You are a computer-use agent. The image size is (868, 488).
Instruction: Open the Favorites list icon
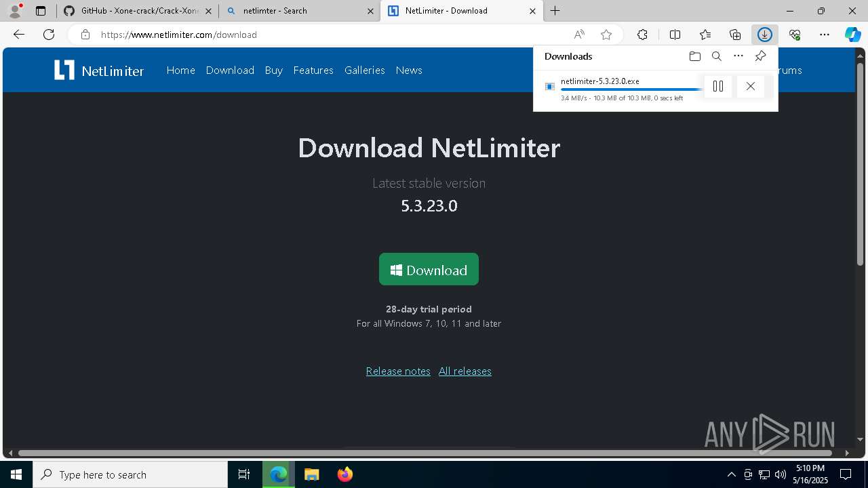(x=705, y=35)
